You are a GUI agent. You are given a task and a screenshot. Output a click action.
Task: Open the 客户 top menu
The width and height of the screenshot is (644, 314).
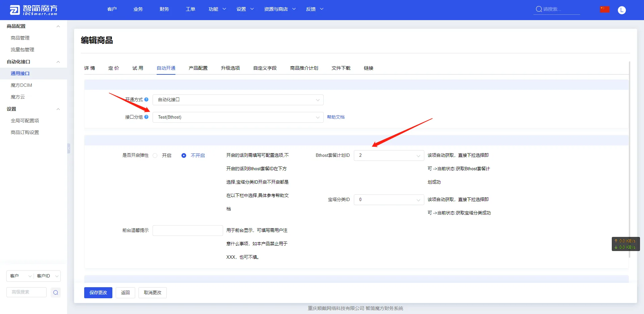pyautogui.click(x=112, y=9)
